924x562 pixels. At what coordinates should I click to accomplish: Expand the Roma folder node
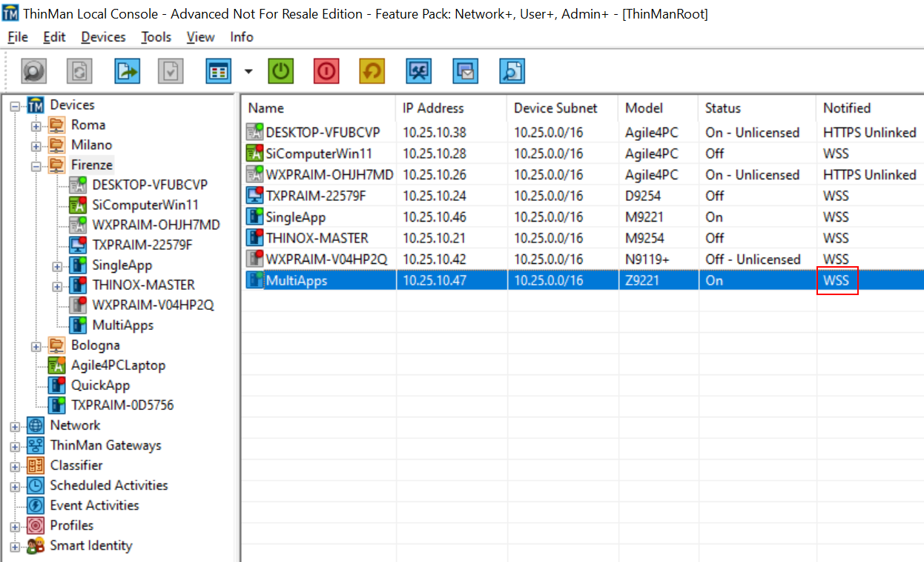[36, 126]
